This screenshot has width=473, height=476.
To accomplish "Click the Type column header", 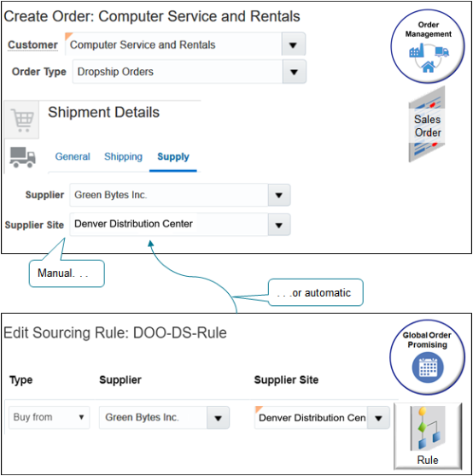I will (x=21, y=379).
